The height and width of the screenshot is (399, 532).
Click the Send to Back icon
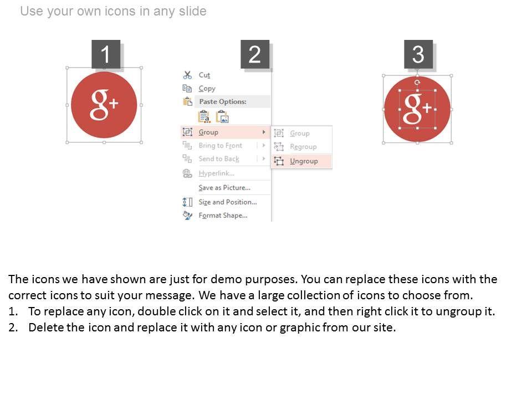coord(187,158)
